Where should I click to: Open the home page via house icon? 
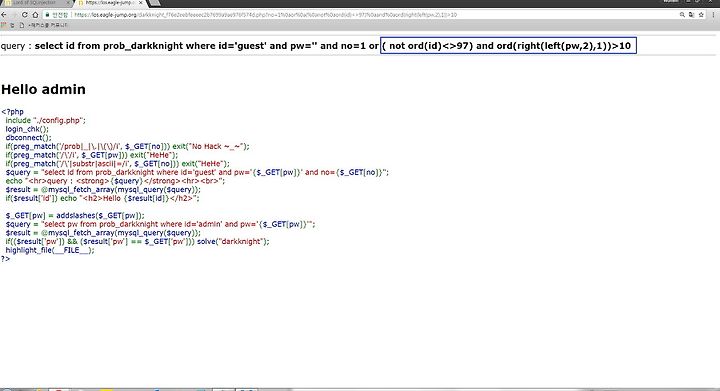35,15
